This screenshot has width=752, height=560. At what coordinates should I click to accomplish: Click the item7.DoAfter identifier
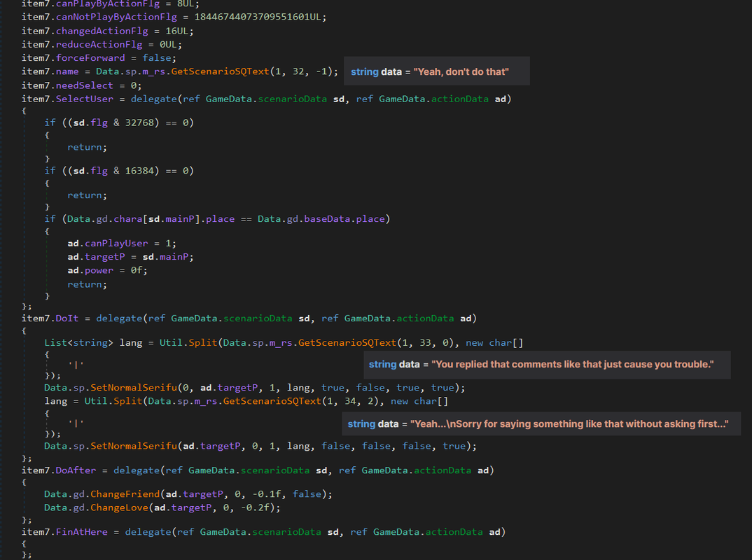pos(59,470)
